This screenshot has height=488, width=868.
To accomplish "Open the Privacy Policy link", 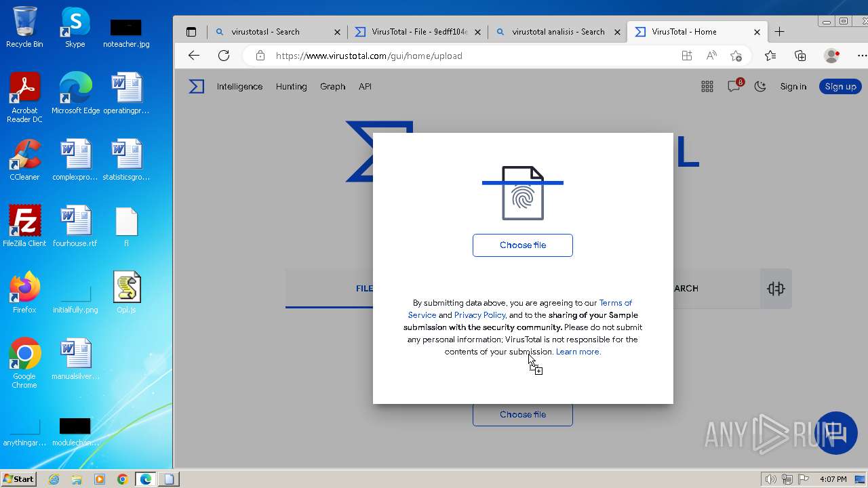I will (x=479, y=315).
